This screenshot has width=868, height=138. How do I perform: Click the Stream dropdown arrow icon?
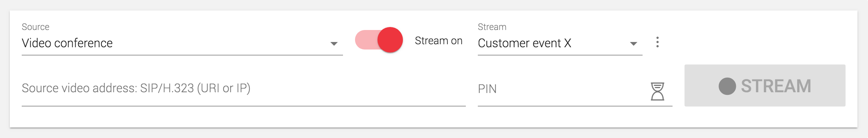coord(634,44)
